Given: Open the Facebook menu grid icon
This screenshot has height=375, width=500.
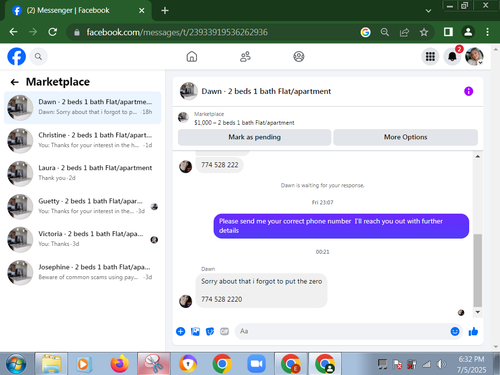Looking at the screenshot, I should point(430,57).
